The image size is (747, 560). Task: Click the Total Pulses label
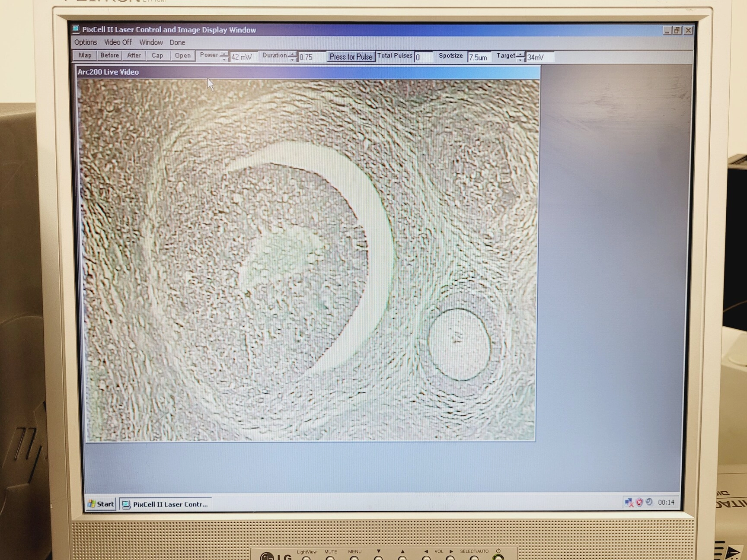[x=395, y=55]
